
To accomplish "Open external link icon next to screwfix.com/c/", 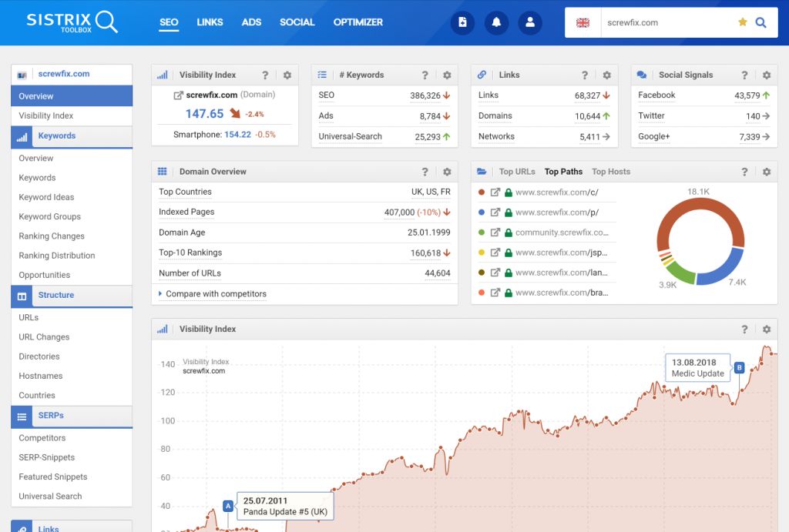I will pyautogui.click(x=495, y=192).
